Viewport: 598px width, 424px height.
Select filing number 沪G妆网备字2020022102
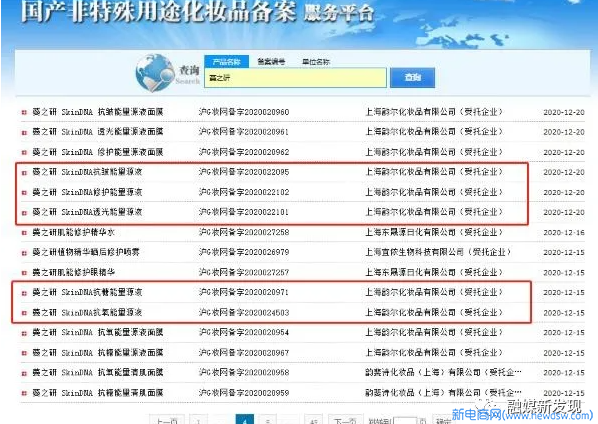[244, 192]
